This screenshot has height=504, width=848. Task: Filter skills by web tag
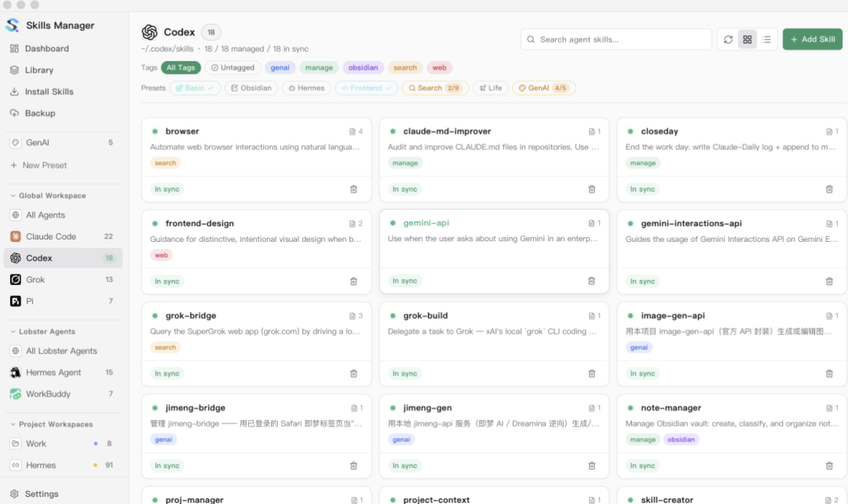click(x=439, y=68)
